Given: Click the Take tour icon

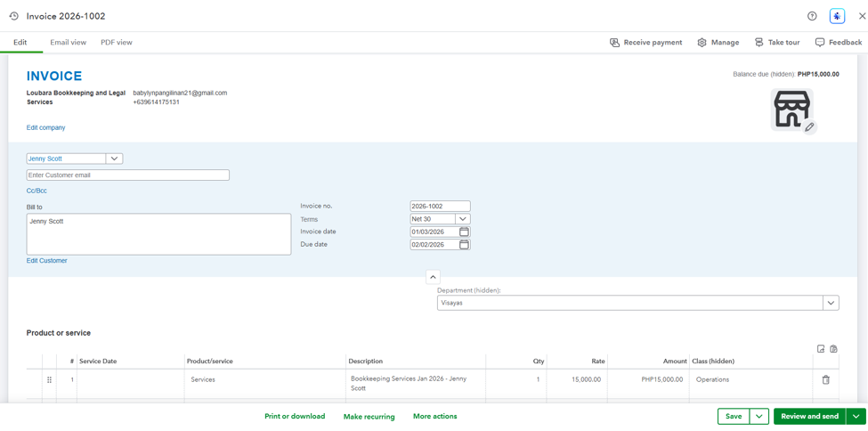Looking at the screenshot, I should coord(759,42).
